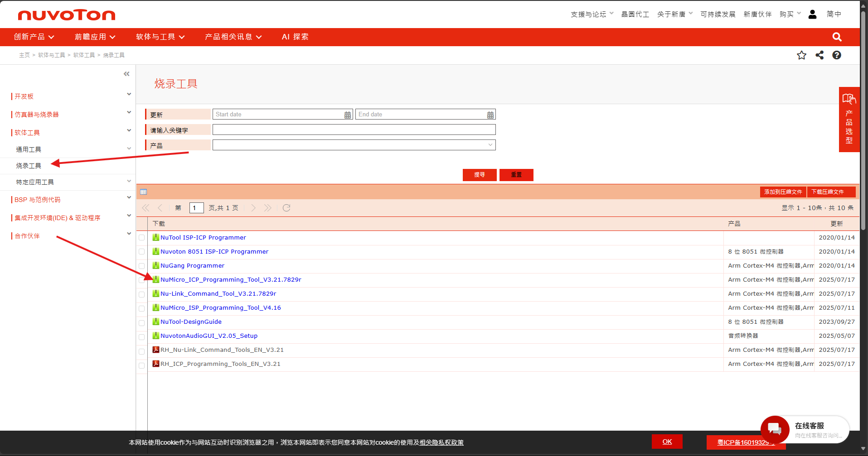The height and width of the screenshot is (456, 868).
Task: Click the 下载压缩文件 button
Action: pos(831,192)
